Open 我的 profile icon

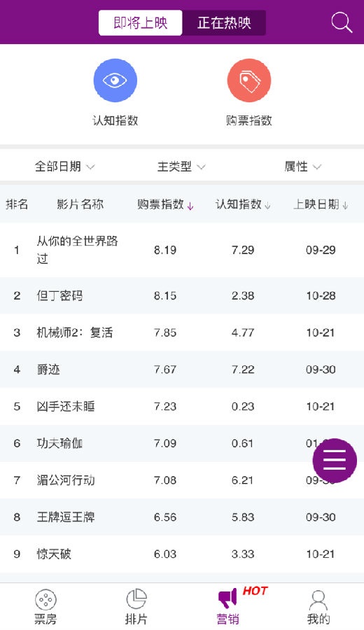tap(318, 601)
